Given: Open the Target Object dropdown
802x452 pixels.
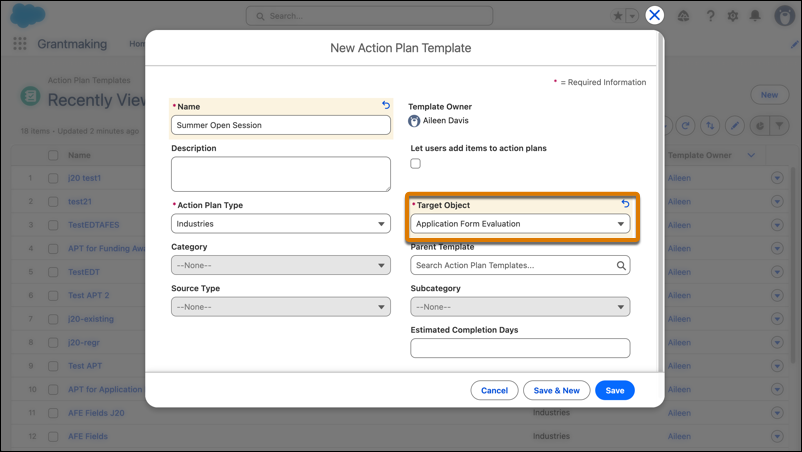Looking at the screenshot, I should tap(520, 224).
